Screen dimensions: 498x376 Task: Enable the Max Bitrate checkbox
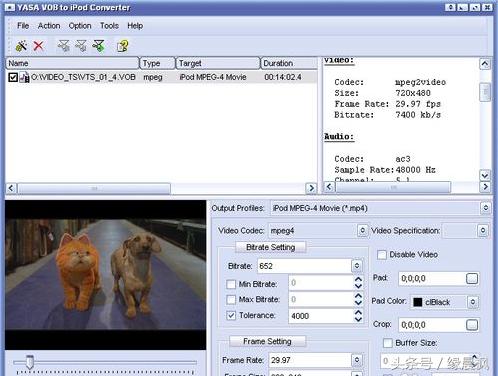pyautogui.click(x=231, y=299)
